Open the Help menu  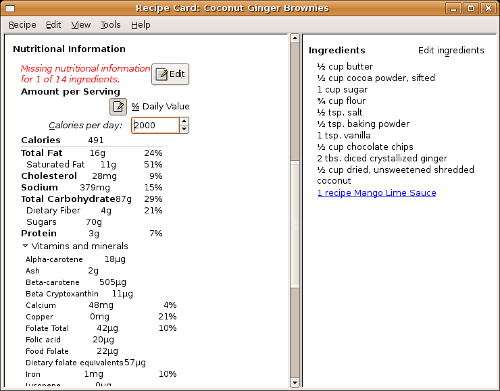[141, 25]
